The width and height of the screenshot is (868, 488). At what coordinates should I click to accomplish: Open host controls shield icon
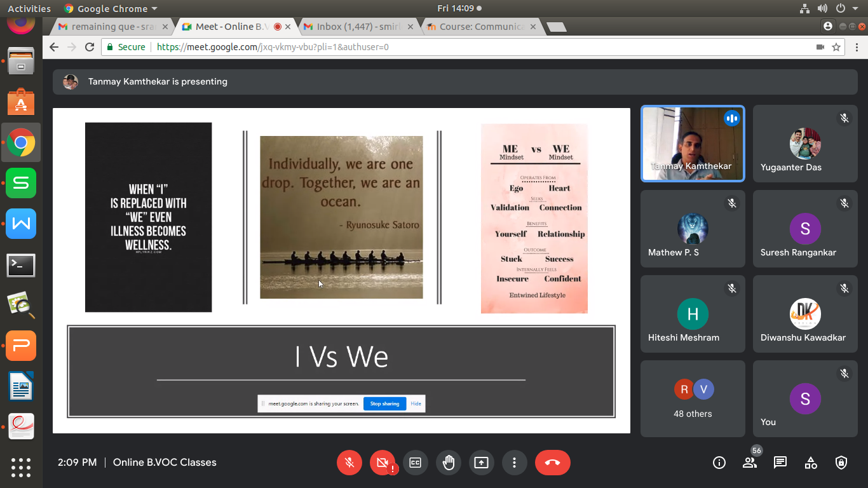click(x=841, y=463)
